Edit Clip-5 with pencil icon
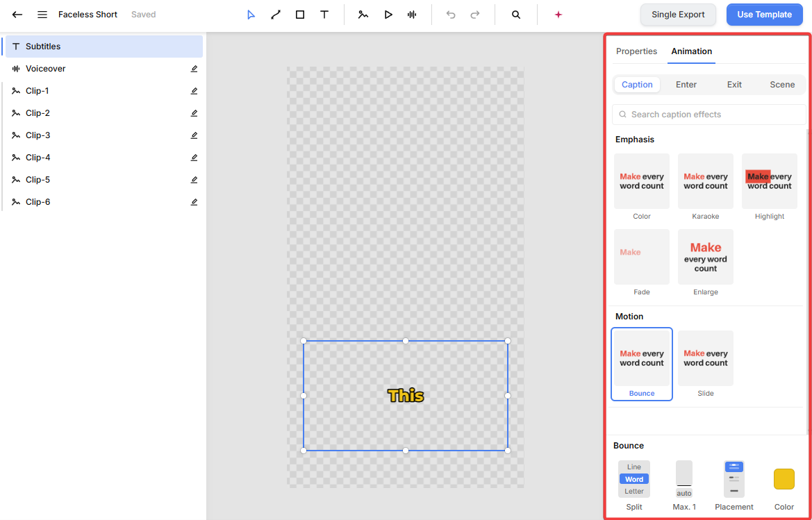The height and width of the screenshot is (520, 812). (x=194, y=180)
